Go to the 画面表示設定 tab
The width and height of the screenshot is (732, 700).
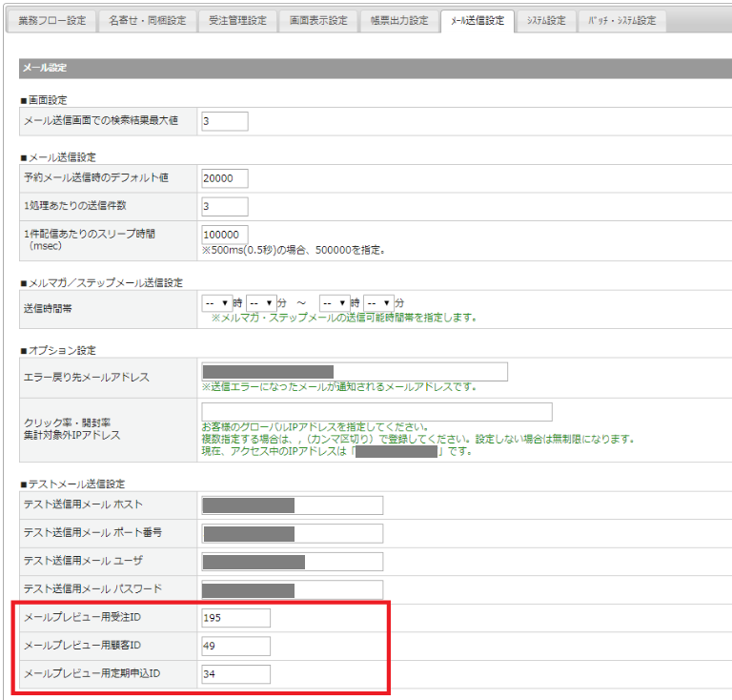(318, 21)
